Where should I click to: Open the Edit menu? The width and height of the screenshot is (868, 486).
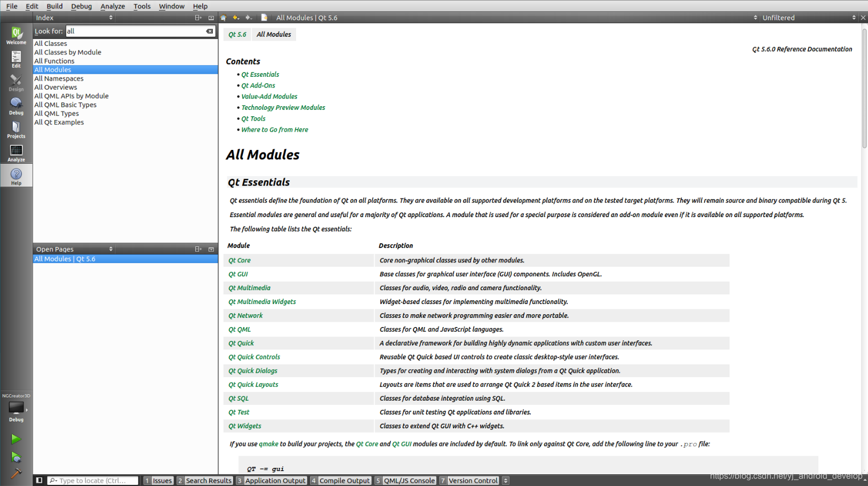click(32, 6)
